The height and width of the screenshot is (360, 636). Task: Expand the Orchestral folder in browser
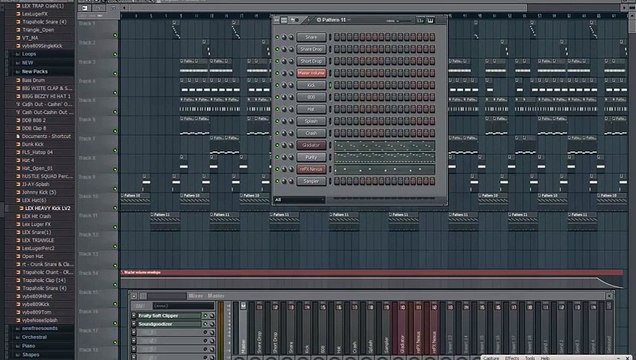pos(34,337)
